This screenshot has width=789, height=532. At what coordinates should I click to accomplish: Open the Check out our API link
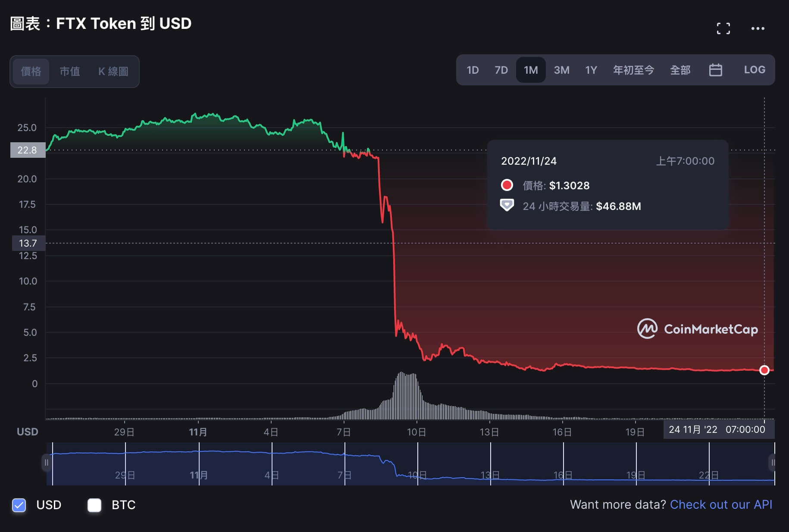pos(721,504)
